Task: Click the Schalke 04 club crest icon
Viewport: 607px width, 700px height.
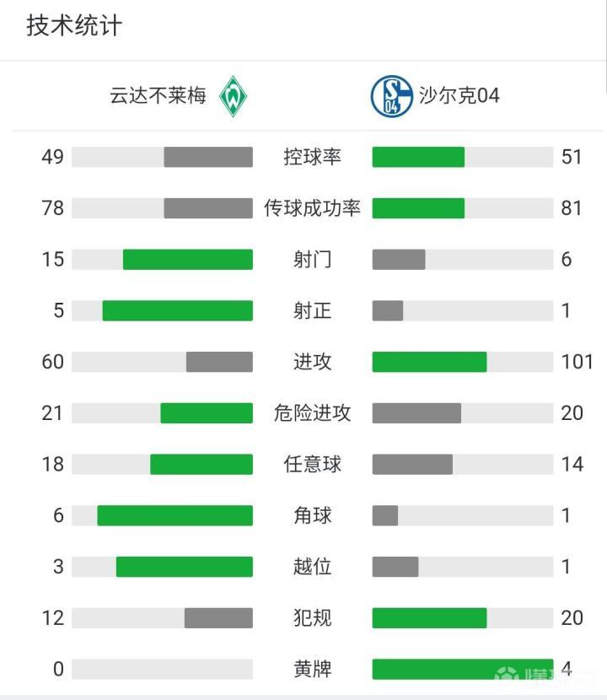Action: coord(391,95)
